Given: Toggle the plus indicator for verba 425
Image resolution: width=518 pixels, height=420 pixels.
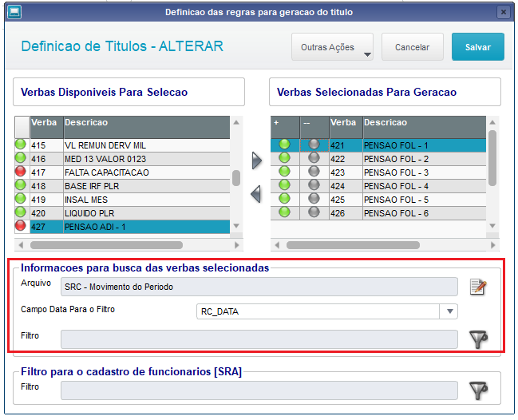Looking at the screenshot, I should (x=284, y=199).
